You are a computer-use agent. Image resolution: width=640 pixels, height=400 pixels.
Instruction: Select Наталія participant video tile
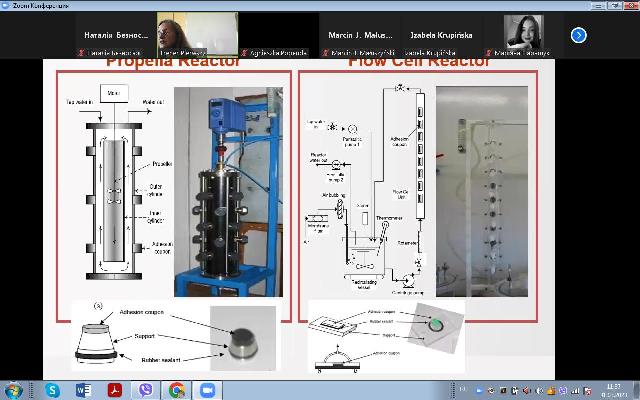(114, 35)
